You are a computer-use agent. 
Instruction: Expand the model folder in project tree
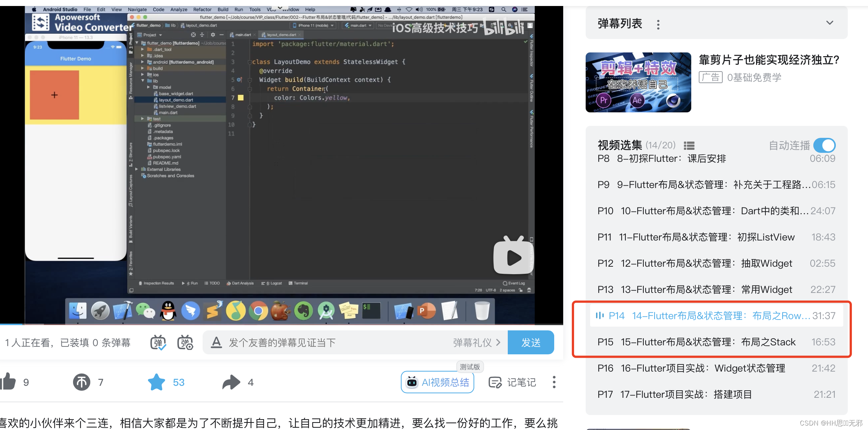point(148,87)
